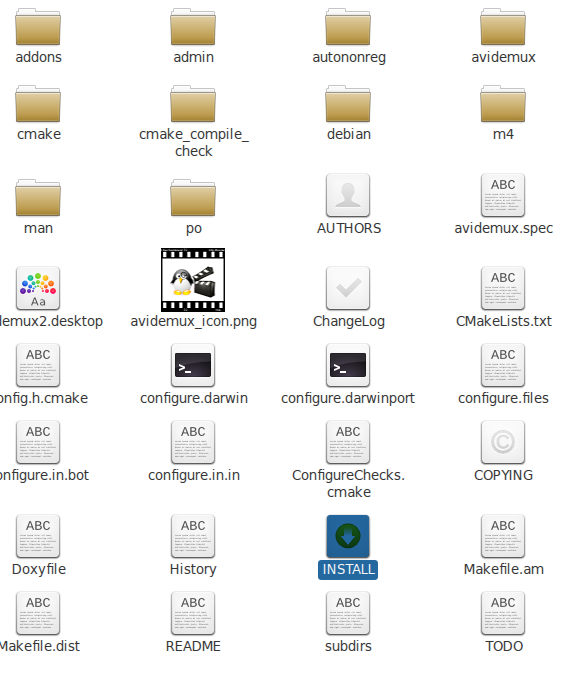Click the History file name label
Viewport: 563px width, 693px height.
(x=193, y=569)
